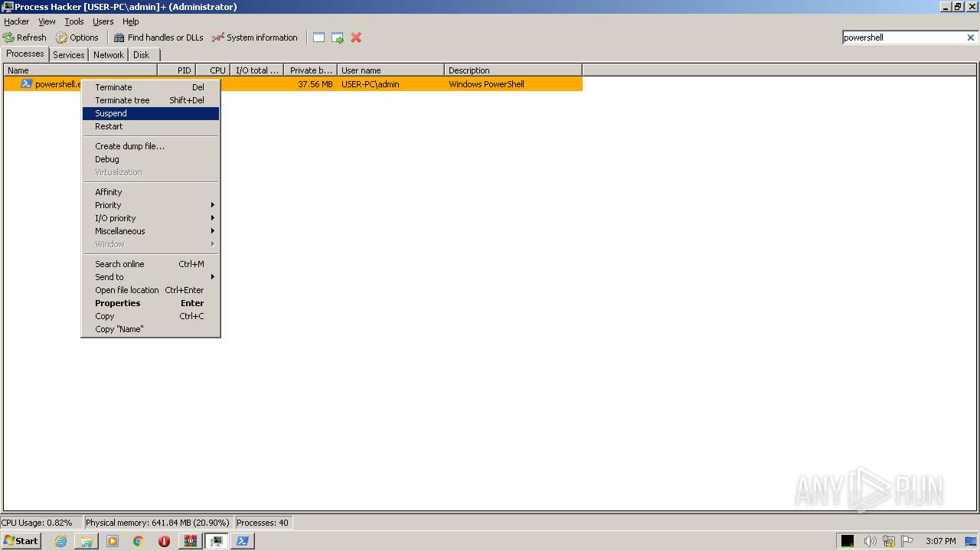
Task: Choose Open file location entry
Action: point(151,290)
